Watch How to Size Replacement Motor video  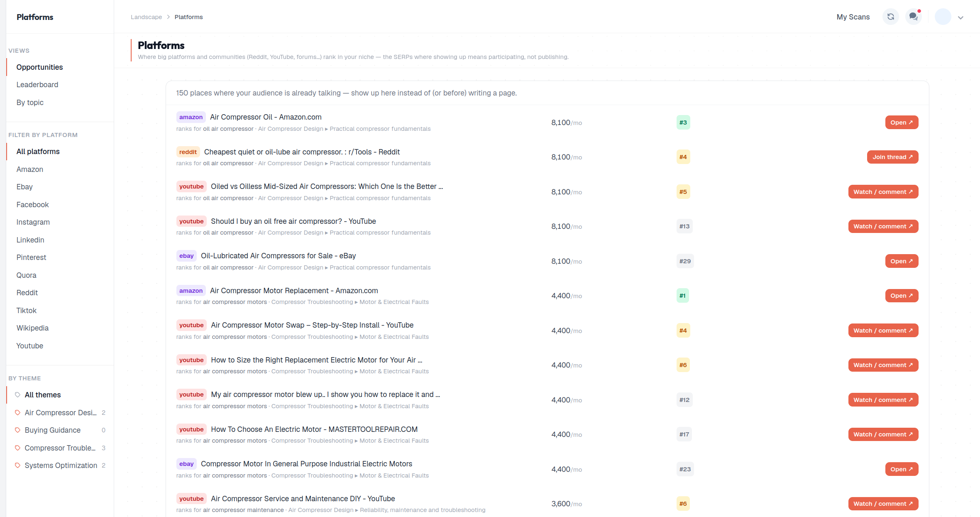883,365
